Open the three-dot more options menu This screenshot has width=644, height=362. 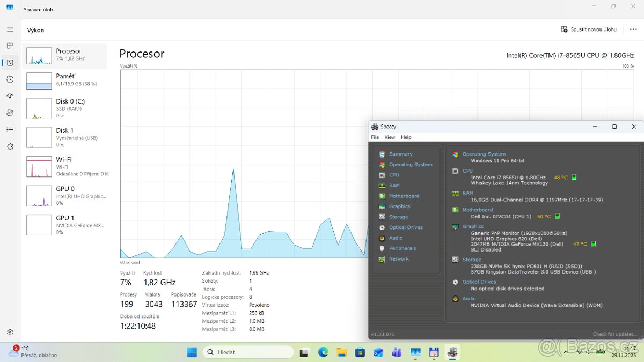click(633, 29)
